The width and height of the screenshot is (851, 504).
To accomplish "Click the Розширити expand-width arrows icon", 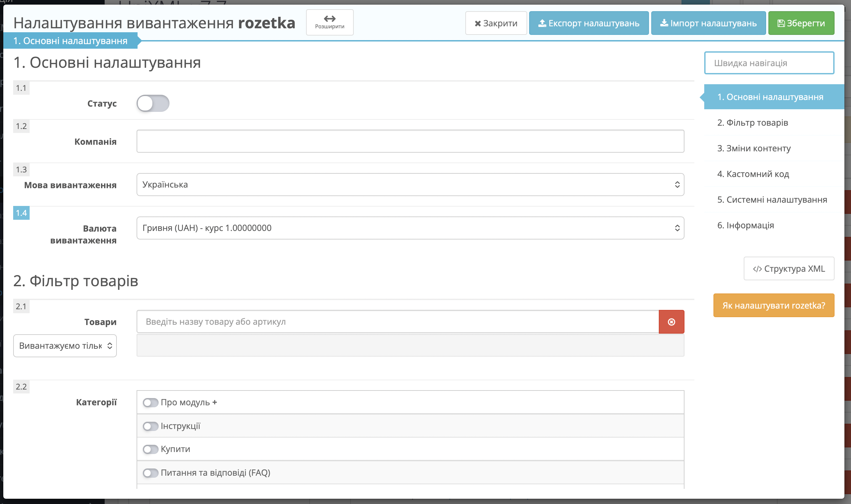I will coord(329,18).
